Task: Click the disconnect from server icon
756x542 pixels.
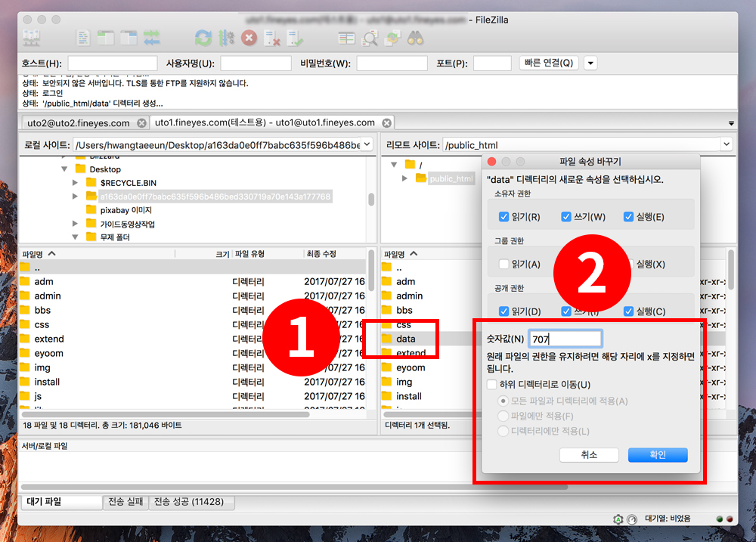Action: click(272, 37)
